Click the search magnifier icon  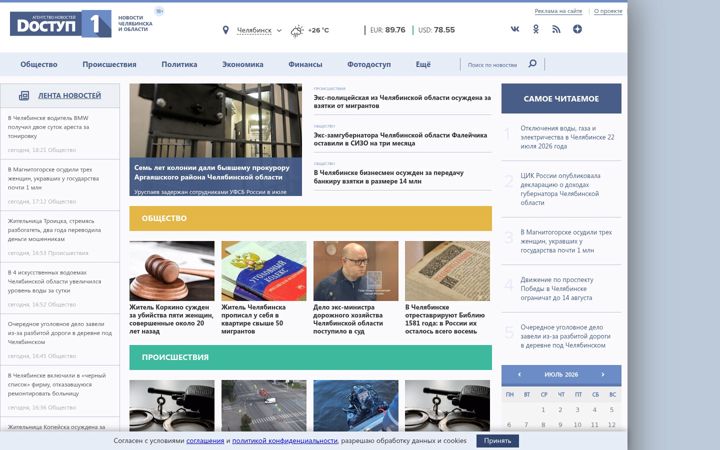tap(532, 63)
